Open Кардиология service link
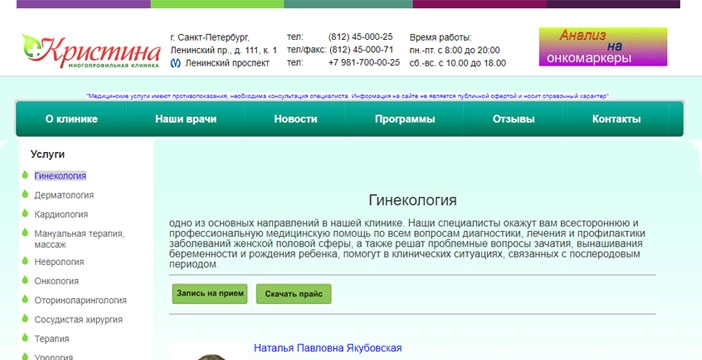Viewport: 702px width, 360px height. click(x=61, y=214)
